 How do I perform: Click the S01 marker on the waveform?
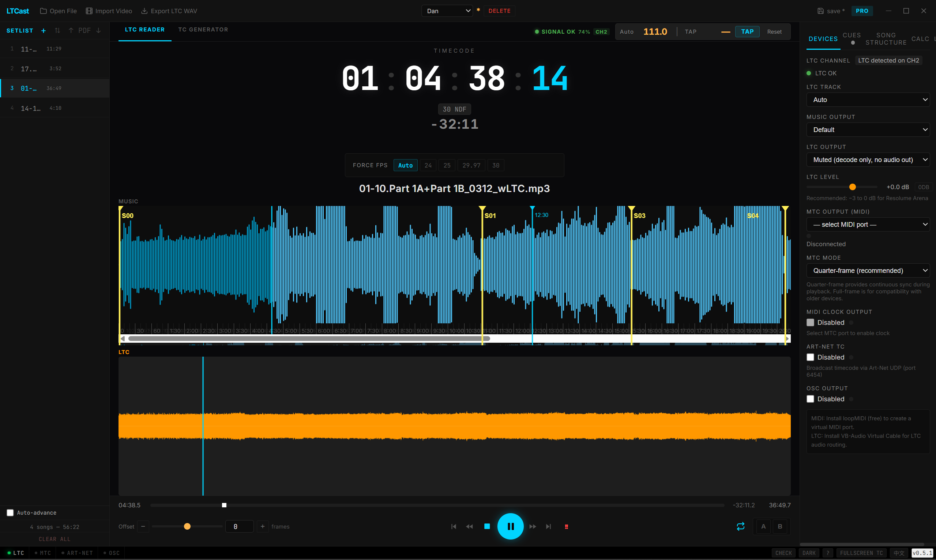[490, 215]
